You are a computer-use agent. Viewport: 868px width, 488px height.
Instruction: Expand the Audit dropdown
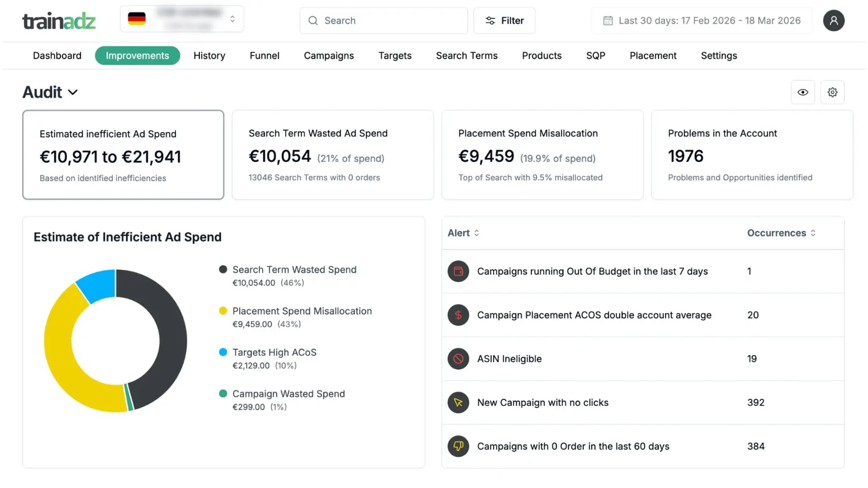73,92
